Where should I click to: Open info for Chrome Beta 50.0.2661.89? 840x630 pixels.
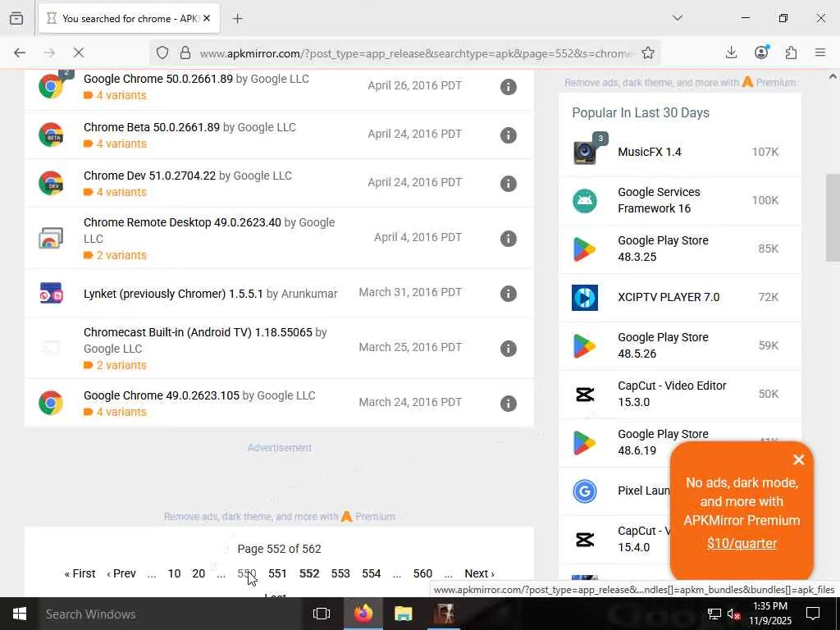point(508,135)
